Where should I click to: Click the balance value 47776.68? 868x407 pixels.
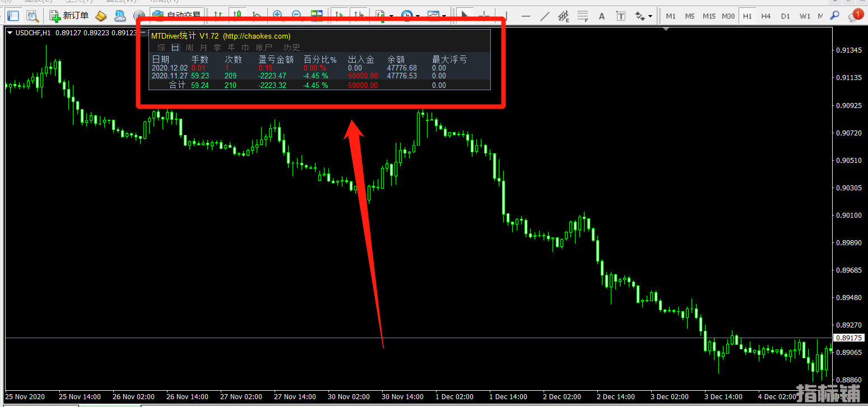(402, 68)
